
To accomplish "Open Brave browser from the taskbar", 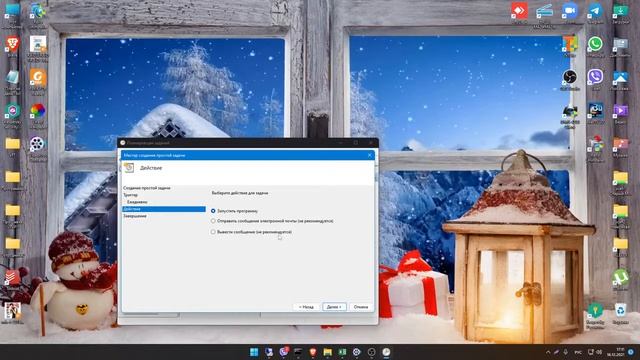I will tap(313, 352).
